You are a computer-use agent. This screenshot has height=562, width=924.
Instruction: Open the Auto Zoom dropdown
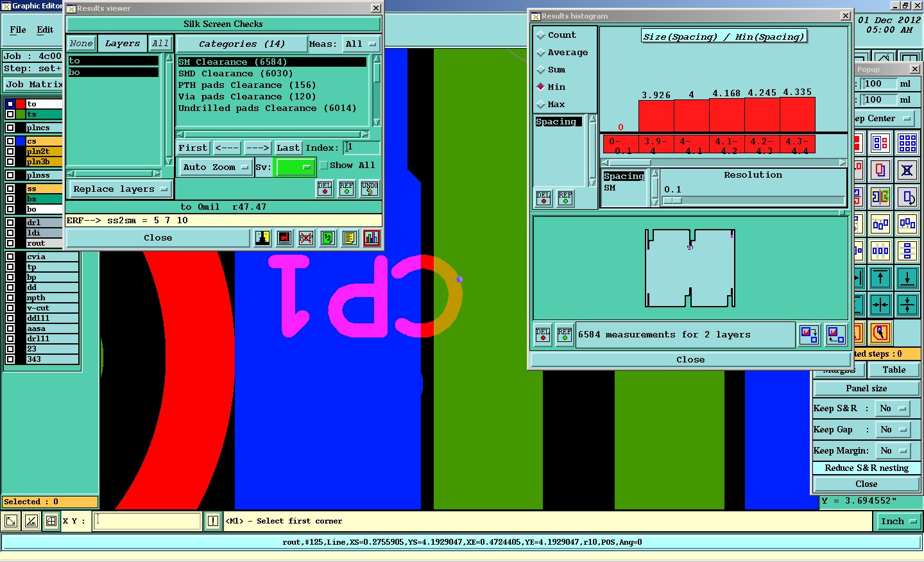click(216, 167)
